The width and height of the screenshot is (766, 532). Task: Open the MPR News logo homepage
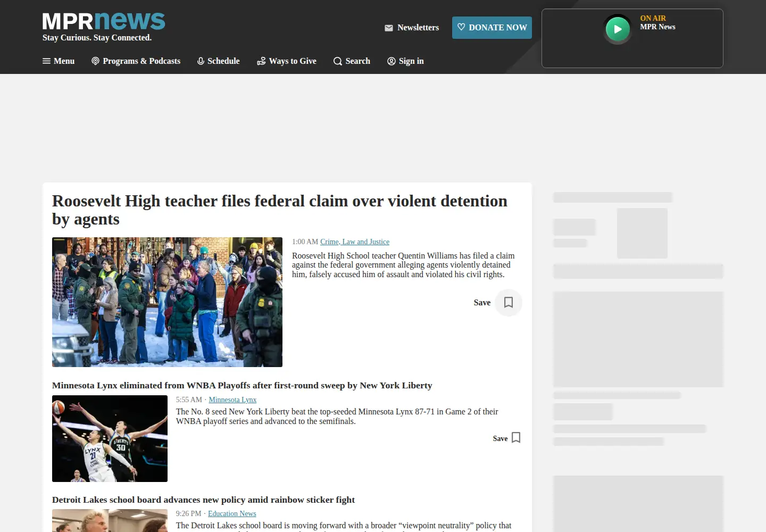[x=104, y=21]
